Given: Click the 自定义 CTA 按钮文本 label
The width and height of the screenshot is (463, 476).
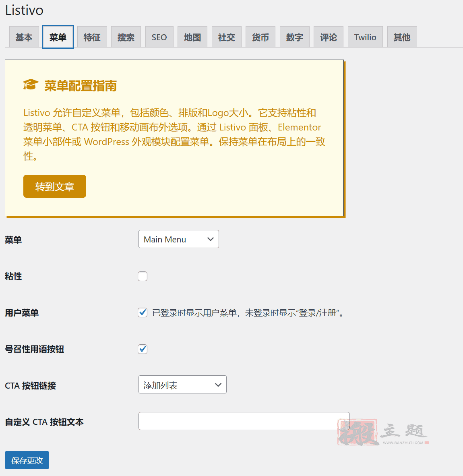Looking at the screenshot, I should [x=44, y=422].
